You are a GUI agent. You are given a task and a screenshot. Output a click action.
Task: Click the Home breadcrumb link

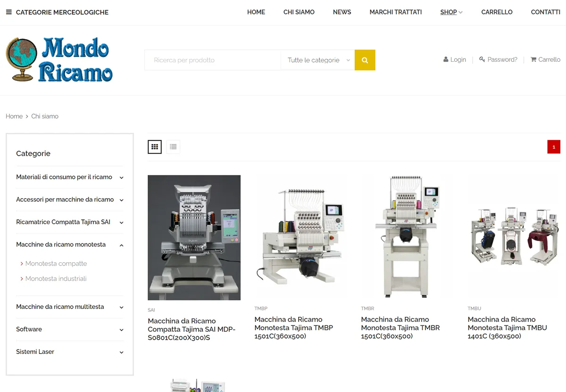pos(14,117)
